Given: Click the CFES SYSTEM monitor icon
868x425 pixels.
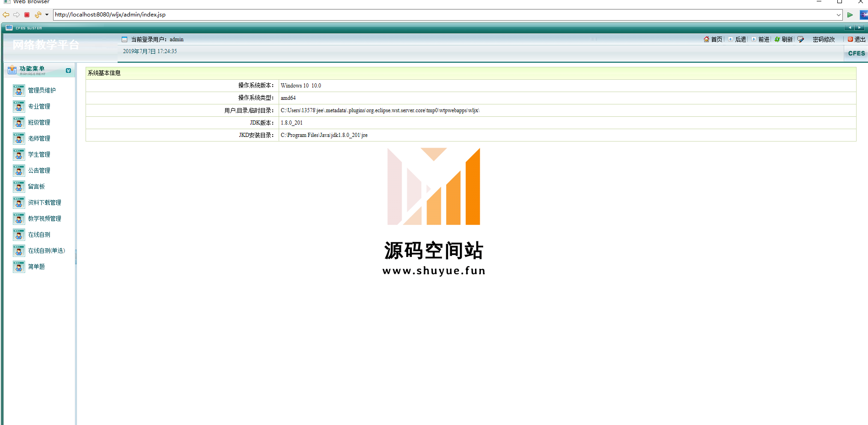Looking at the screenshot, I should 9,28.
